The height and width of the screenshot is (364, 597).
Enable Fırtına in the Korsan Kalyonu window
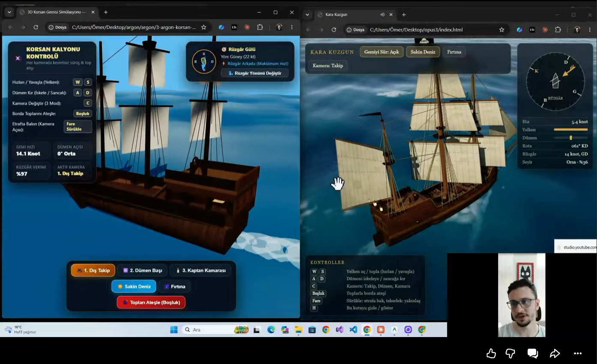tap(174, 286)
